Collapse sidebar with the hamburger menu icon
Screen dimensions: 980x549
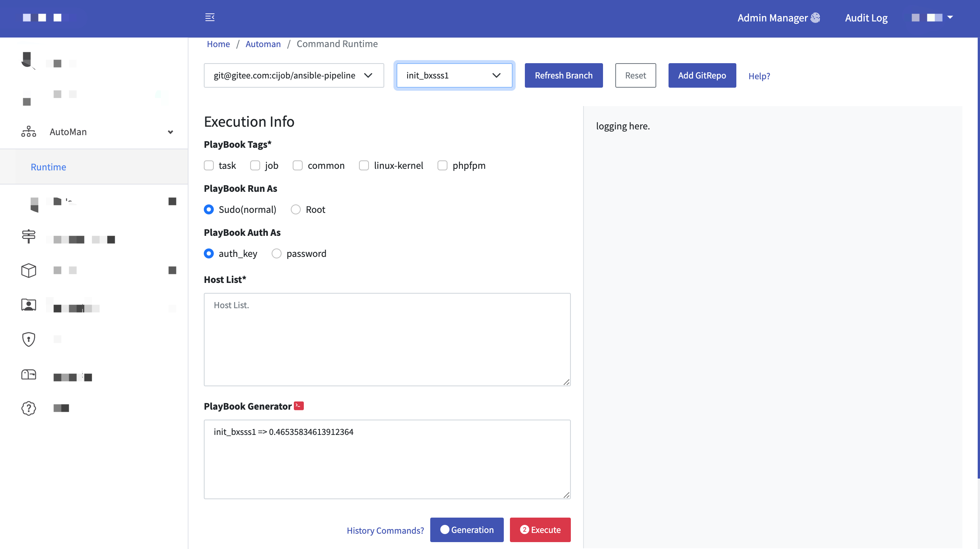point(210,17)
